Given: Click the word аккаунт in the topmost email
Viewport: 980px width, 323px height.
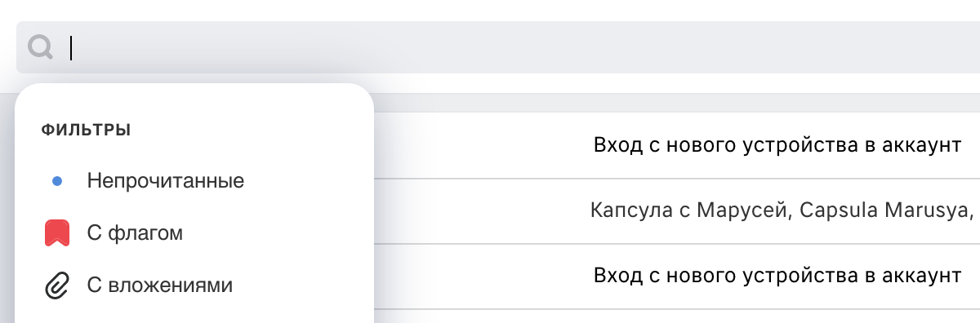Looking at the screenshot, I should (x=920, y=146).
